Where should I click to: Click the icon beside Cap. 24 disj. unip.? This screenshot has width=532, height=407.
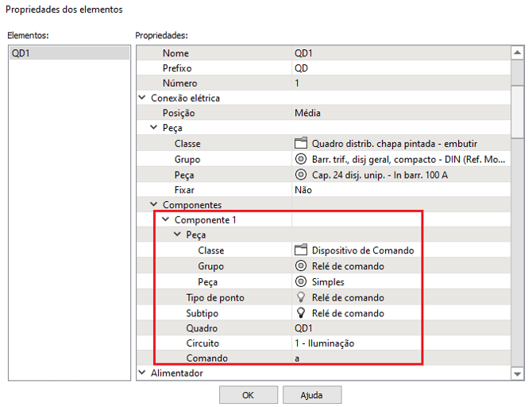click(x=300, y=175)
